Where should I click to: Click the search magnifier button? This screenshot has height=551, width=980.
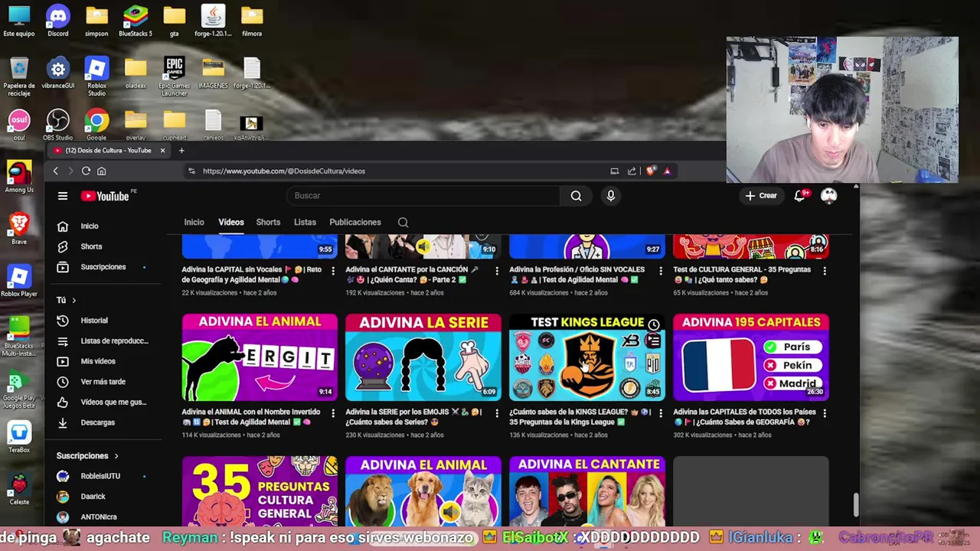point(576,196)
